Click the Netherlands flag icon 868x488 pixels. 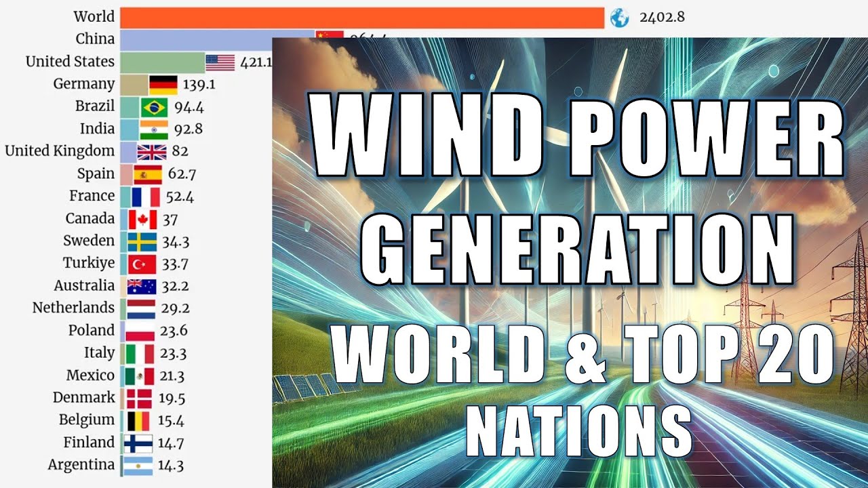pyautogui.click(x=140, y=308)
